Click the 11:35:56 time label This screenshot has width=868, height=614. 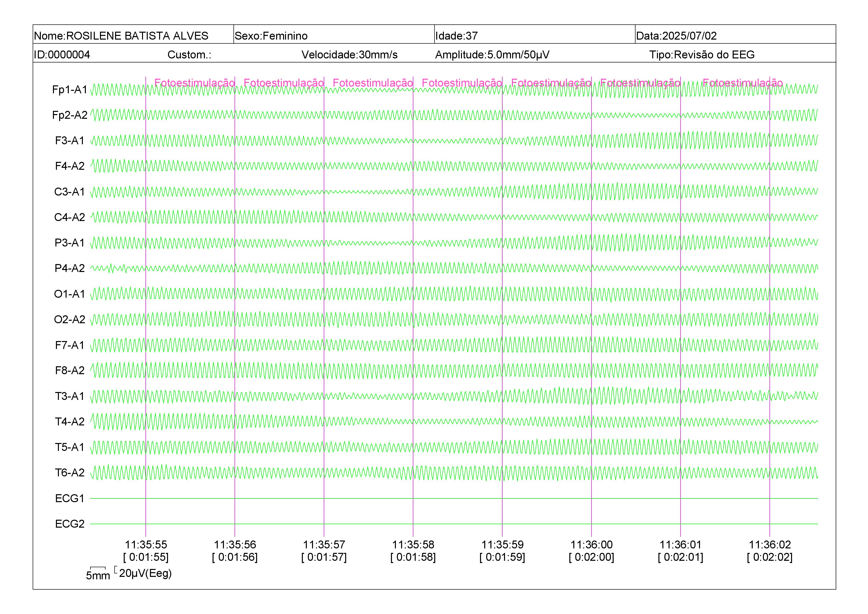[235, 545]
